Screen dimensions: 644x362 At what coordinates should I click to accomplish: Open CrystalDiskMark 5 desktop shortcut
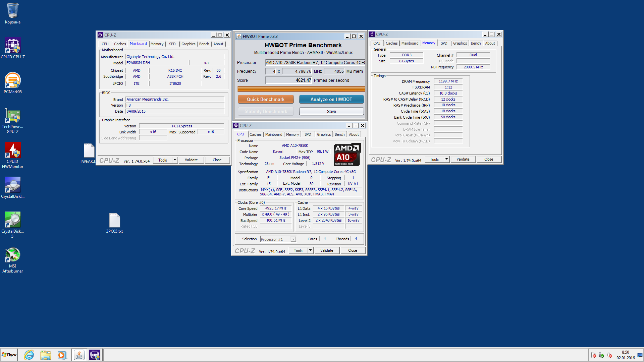click(13, 225)
